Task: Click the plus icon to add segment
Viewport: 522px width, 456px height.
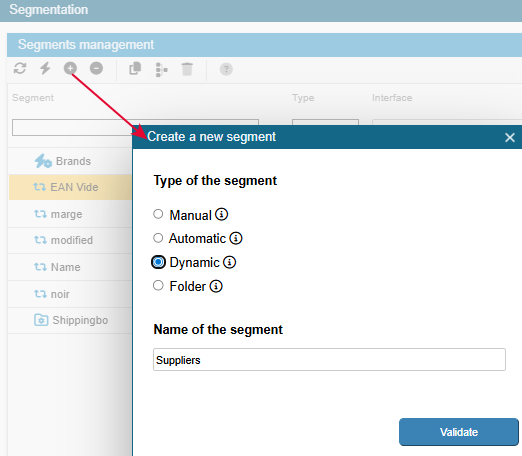Action: point(70,69)
